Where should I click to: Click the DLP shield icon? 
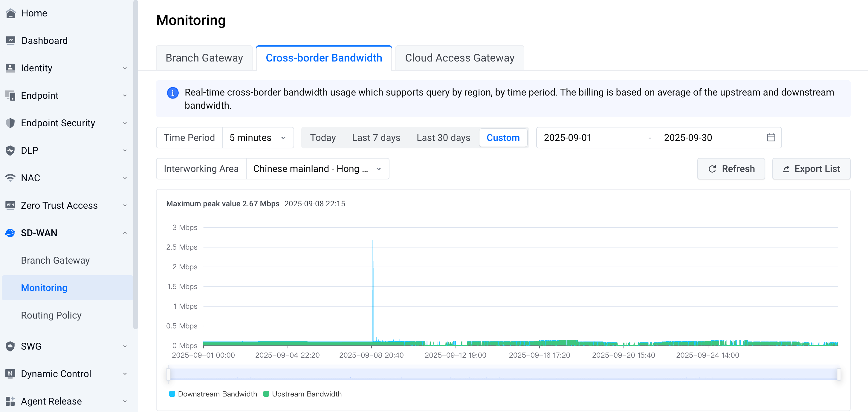click(x=10, y=150)
